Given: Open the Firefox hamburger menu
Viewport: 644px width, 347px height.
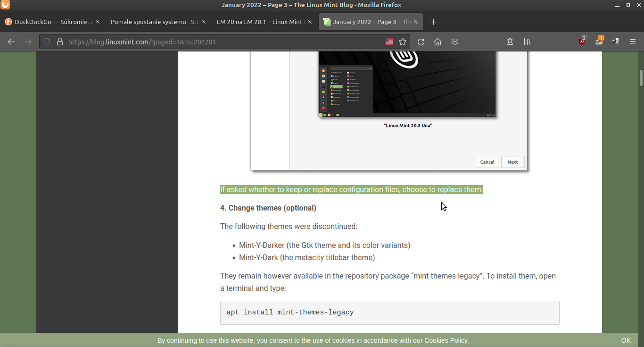Looking at the screenshot, I should 633,42.
